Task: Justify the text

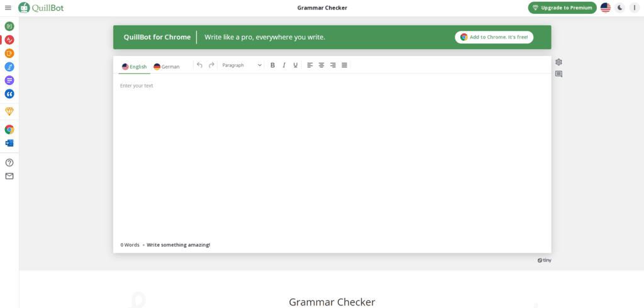Action: (345, 65)
